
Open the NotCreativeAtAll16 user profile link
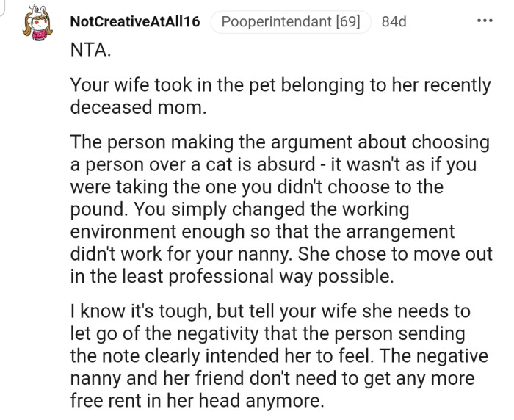click(x=134, y=21)
